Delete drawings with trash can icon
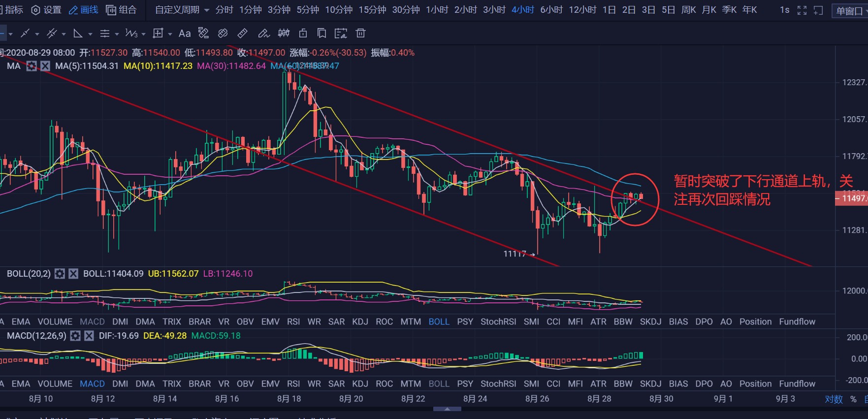 [361, 33]
